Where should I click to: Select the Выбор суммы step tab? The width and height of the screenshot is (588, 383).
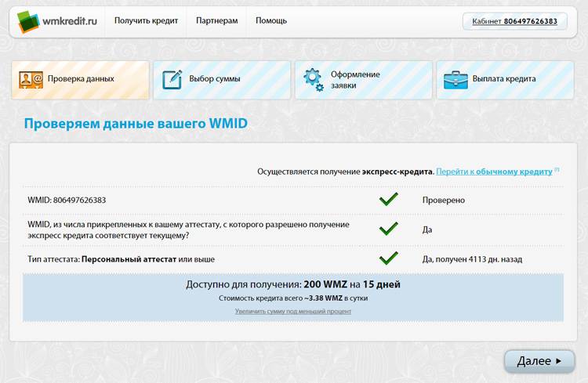(x=222, y=80)
